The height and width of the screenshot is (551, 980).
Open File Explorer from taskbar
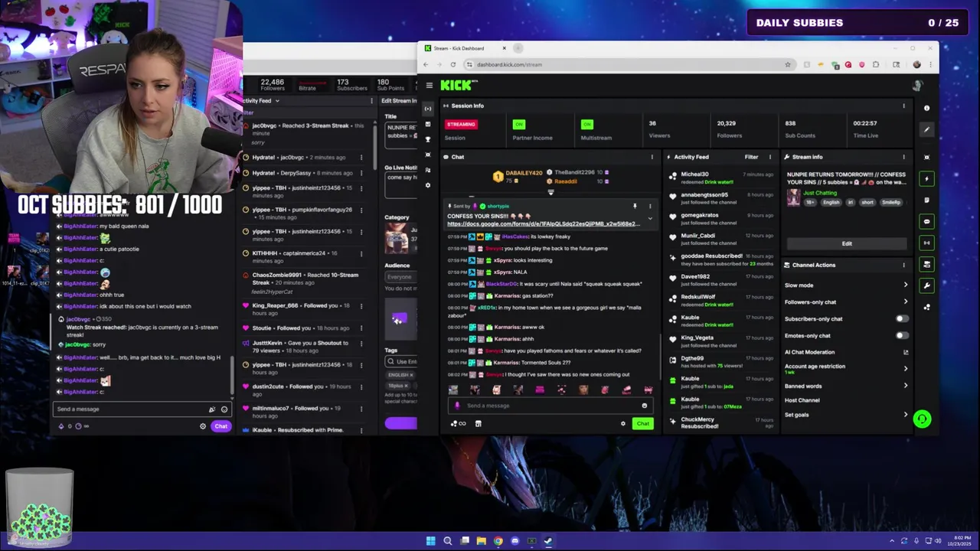(x=482, y=541)
